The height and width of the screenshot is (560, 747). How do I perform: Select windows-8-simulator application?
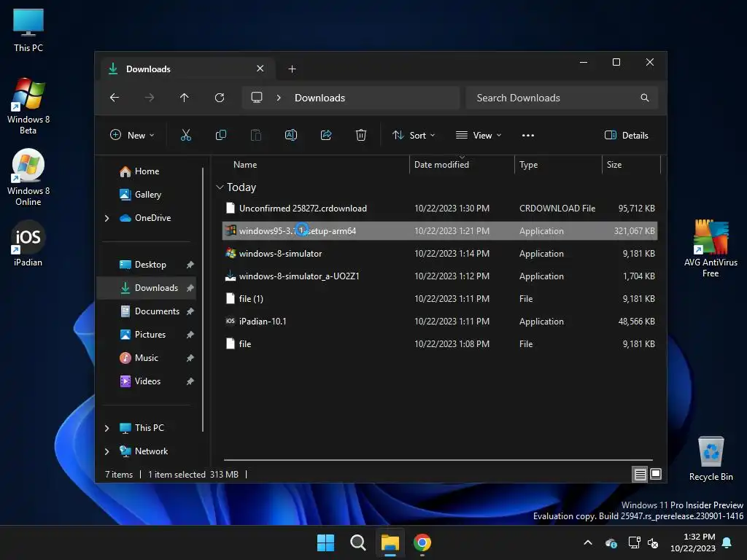pyautogui.click(x=440, y=254)
